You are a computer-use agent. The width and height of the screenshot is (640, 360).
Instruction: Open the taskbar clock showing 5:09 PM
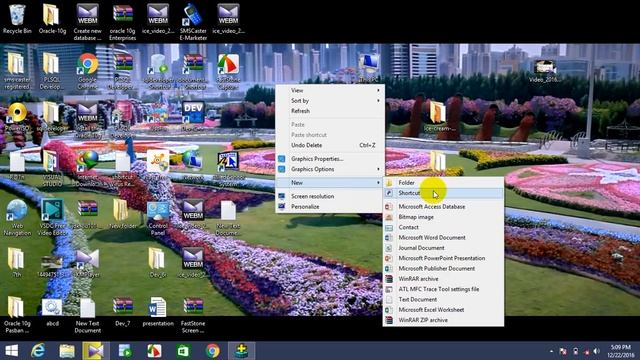621,351
